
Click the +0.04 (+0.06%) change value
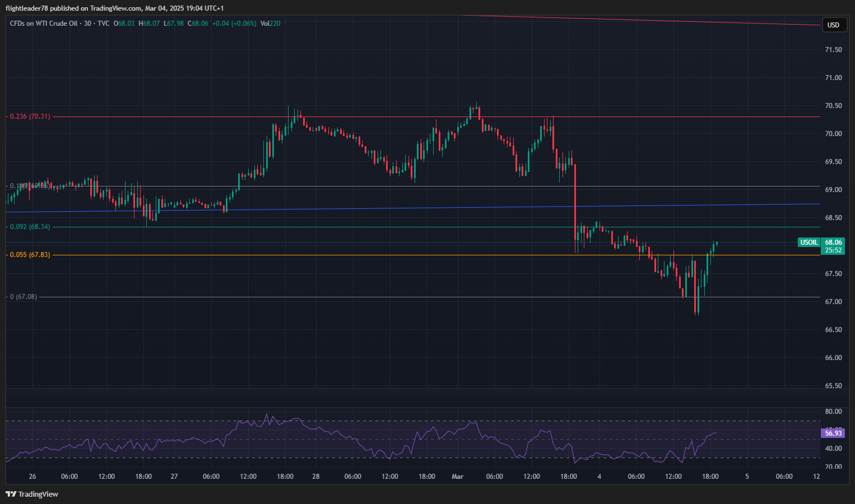(x=234, y=24)
